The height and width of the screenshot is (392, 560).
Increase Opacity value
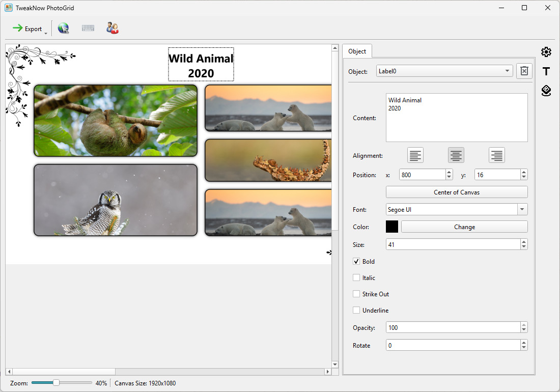point(524,324)
